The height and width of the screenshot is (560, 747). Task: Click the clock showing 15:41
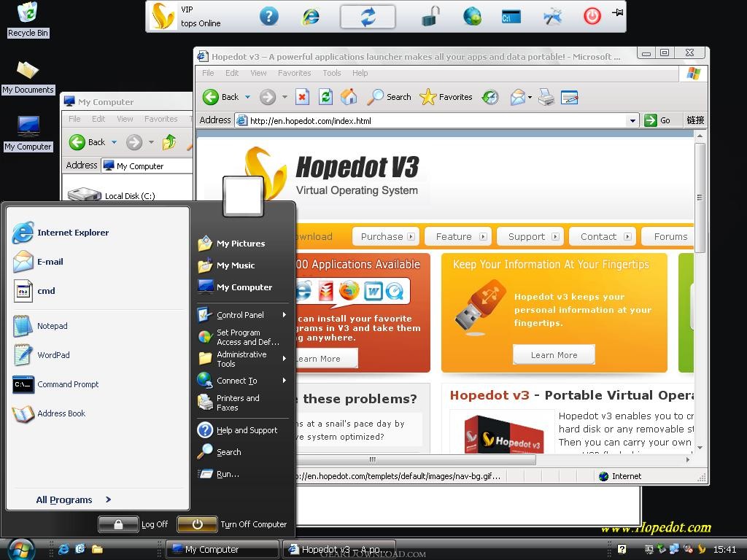click(x=724, y=550)
